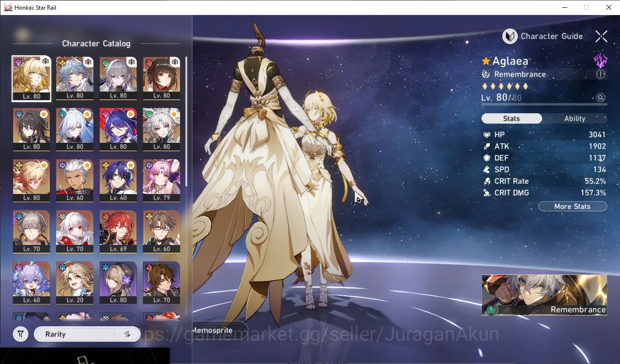Click the CRIT DMG value 157.3%
The height and width of the screenshot is (364, 620).
pyautogui.click(x=593, y=193)
